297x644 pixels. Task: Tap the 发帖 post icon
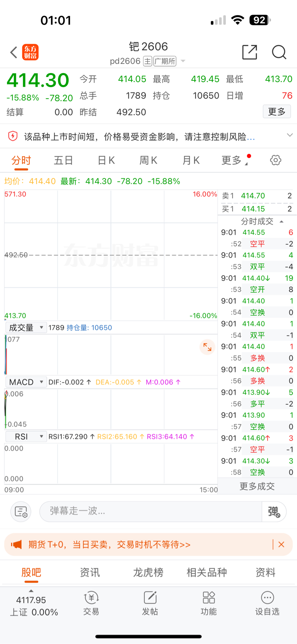150,603
